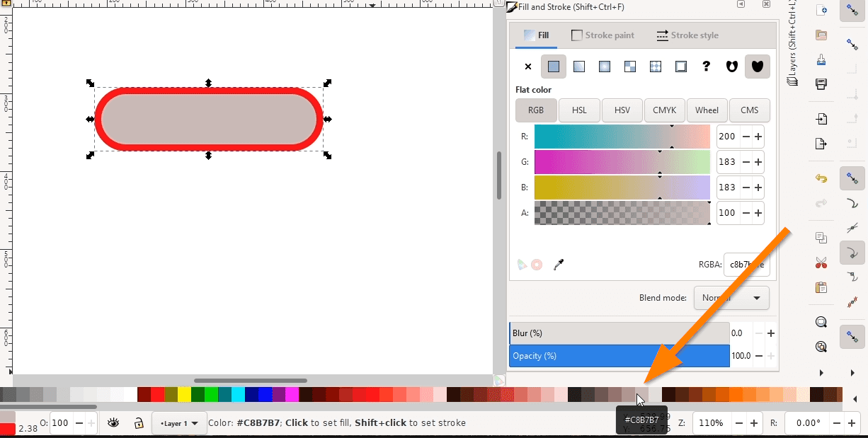Set pattern fill for the shape

click(655, 66)
